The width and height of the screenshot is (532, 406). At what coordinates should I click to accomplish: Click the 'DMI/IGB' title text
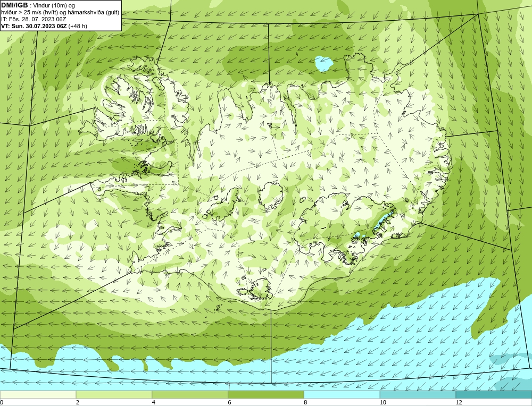(x=14, y=5)
